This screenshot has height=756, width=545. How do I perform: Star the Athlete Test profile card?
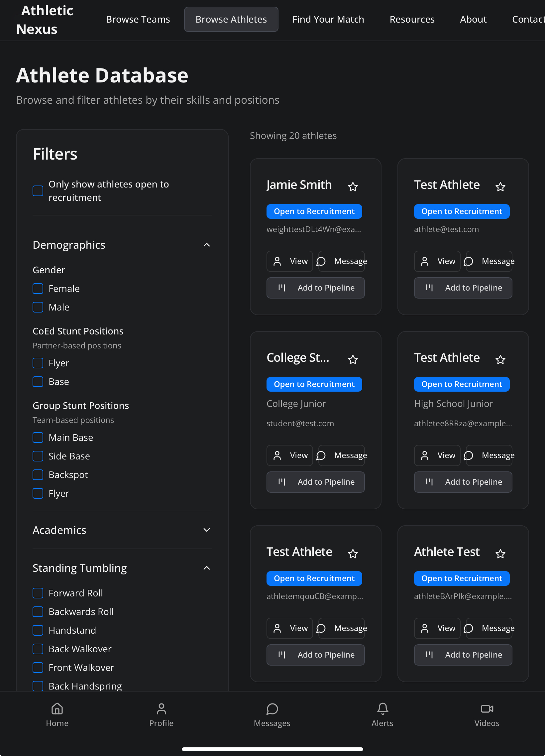point(500,554)
